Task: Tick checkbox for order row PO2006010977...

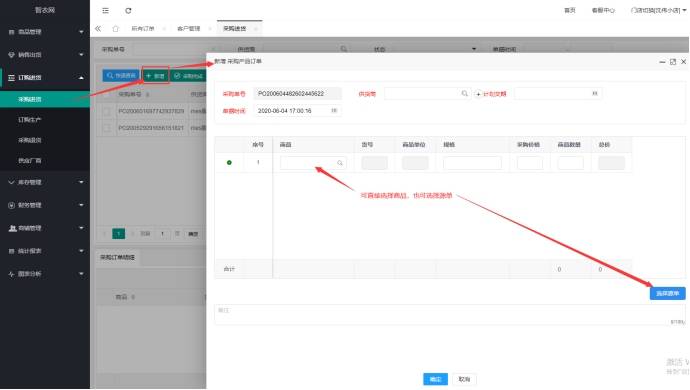Action: [x=106, y=111]
